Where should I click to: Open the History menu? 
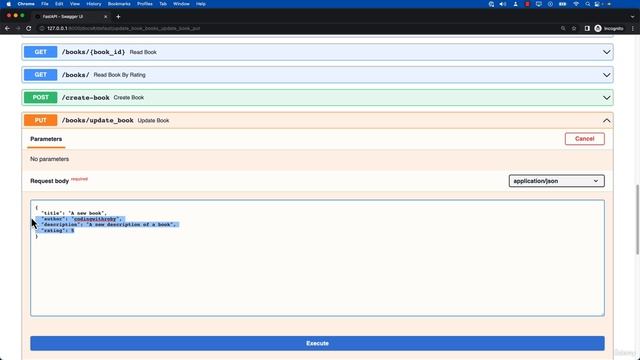[93, 4]
